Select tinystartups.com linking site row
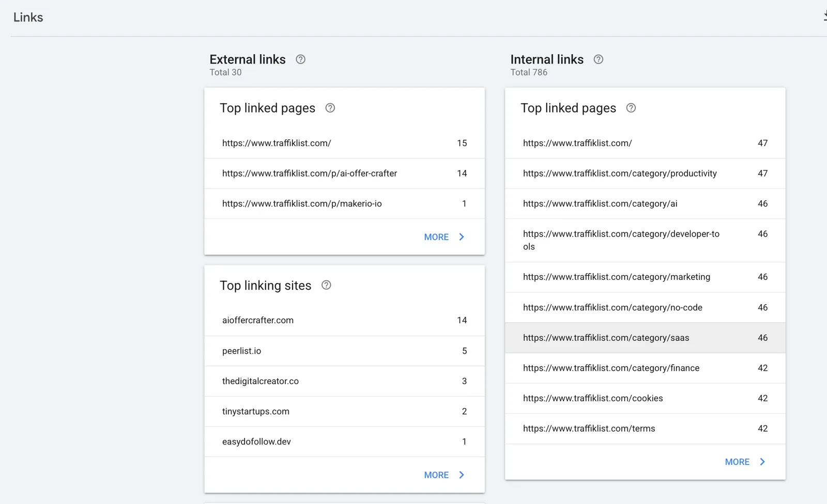The image size is (827, 504). 345,412
